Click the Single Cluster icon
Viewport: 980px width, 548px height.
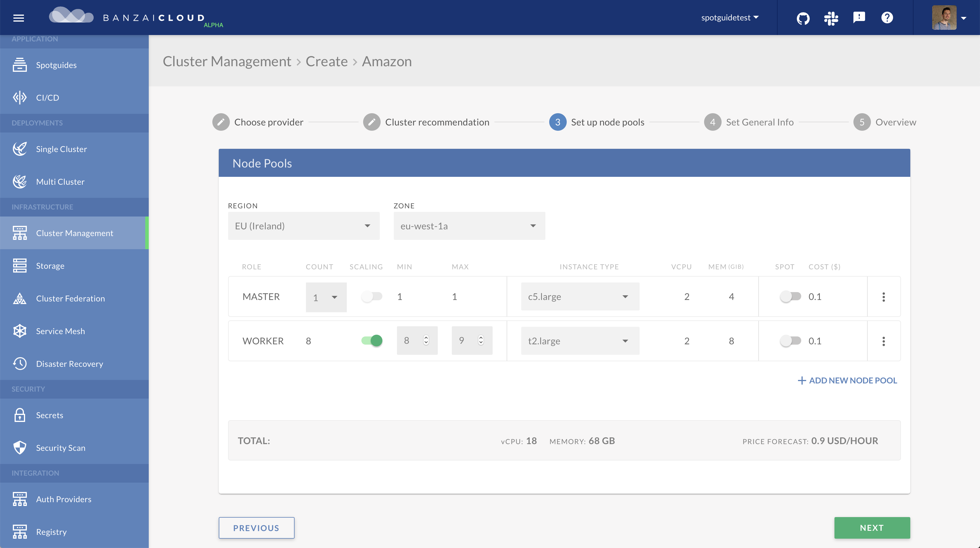click(20, 149)
